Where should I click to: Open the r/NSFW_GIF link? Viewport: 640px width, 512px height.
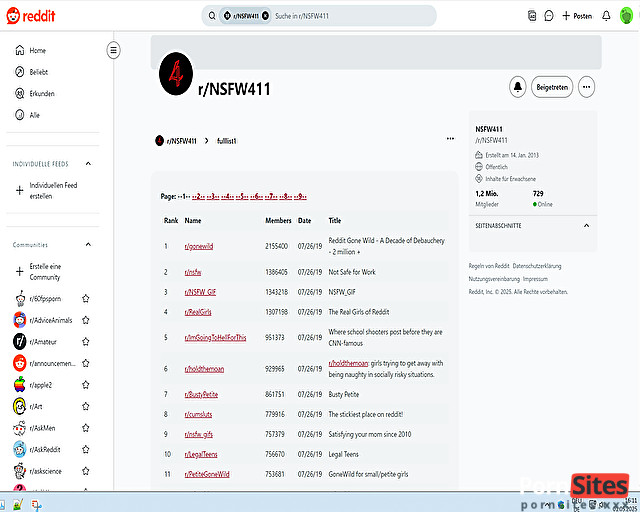[x=200, y=292]
